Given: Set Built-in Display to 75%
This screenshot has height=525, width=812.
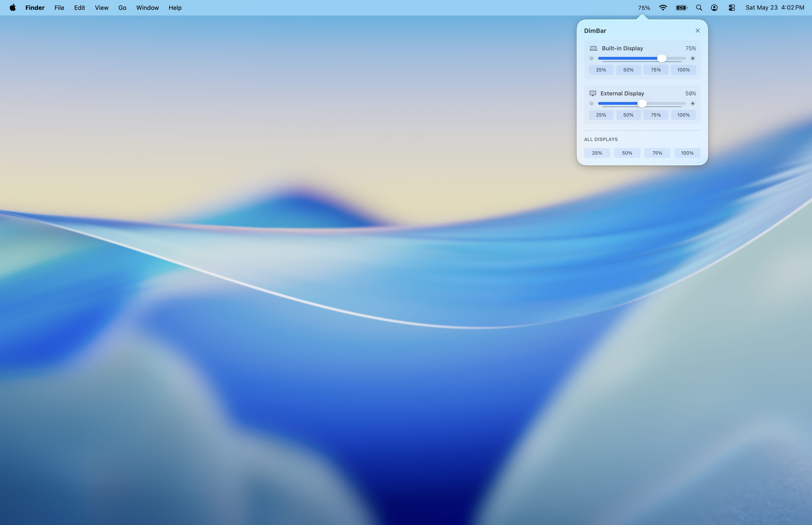Looking at the screenshot, I should pos(656,70).
